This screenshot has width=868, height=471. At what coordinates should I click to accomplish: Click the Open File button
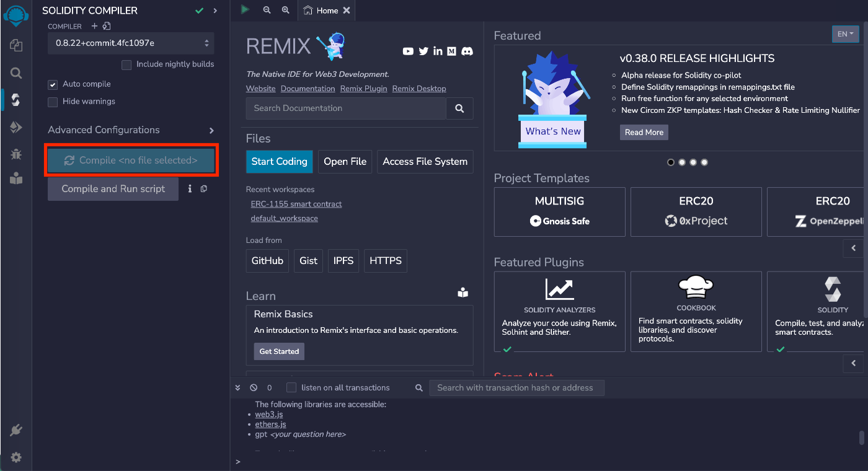pyautogui.click(x=345, y=161)
